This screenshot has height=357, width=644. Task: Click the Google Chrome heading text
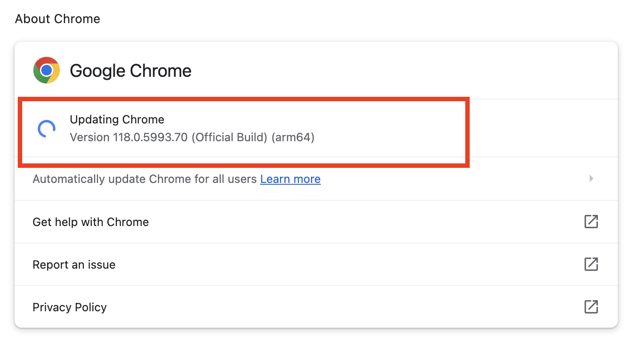point(131,71)
